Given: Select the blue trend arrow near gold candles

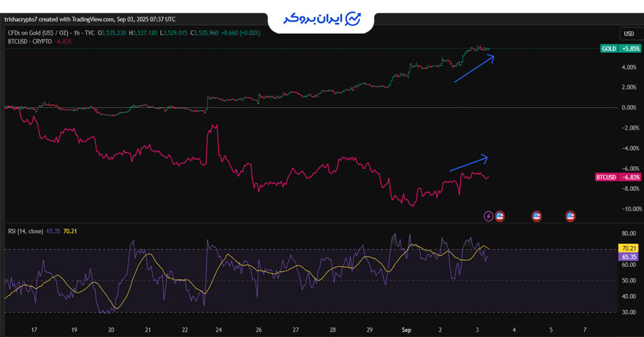Looking at the screenshot, I should (474, 69).
